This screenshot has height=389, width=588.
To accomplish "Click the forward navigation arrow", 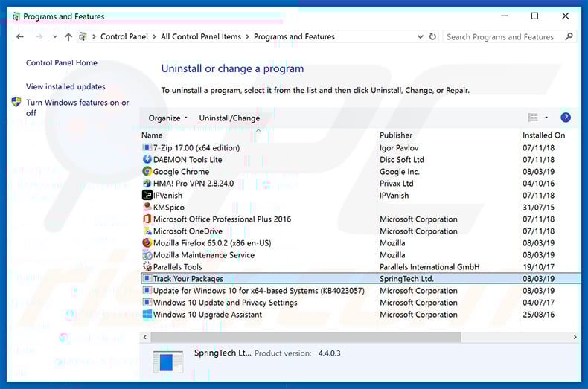I will (x=39, y=36).
